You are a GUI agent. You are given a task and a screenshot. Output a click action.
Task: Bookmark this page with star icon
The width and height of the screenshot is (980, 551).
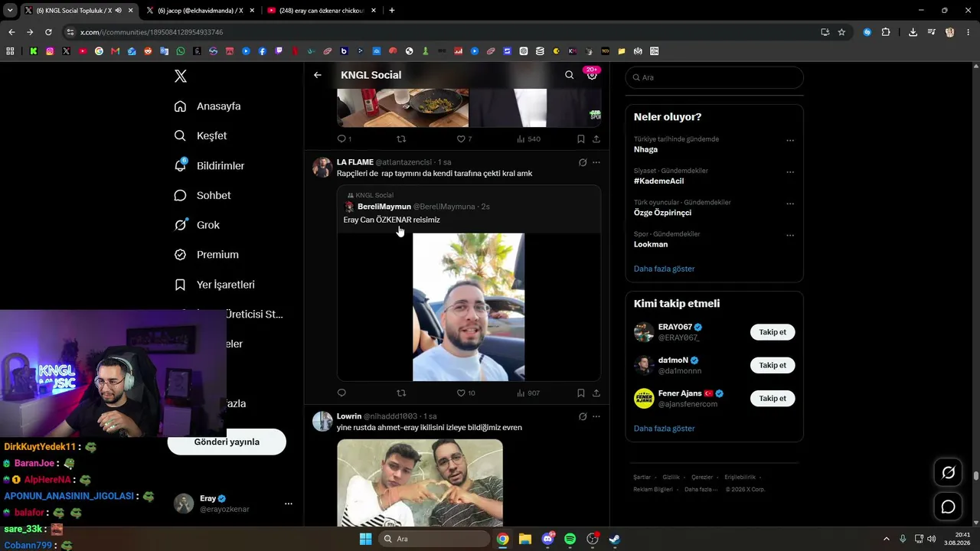pos(841,32)
